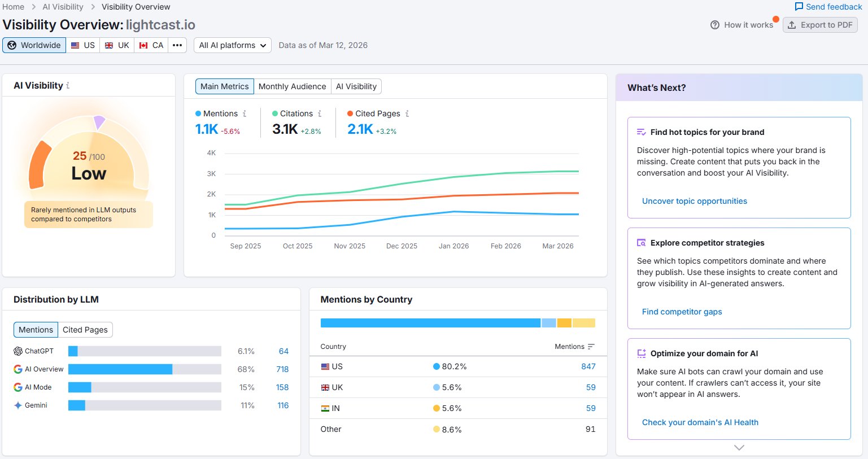The width and height of the screenshot is (868, 459).
Task: Click the AI Mode mentions progress bar
Action: 145,387
